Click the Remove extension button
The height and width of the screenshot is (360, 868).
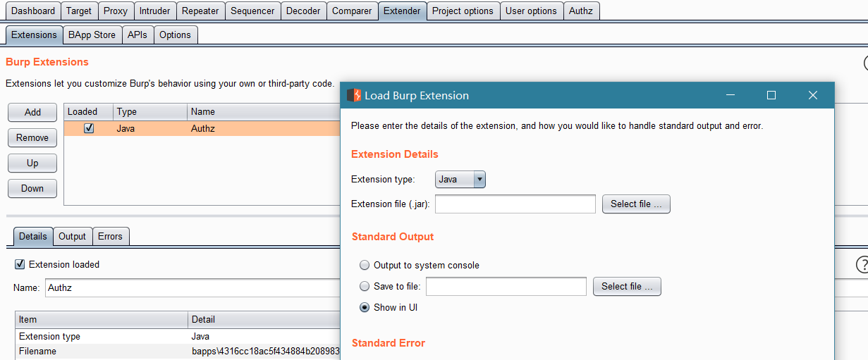point(32,137)
